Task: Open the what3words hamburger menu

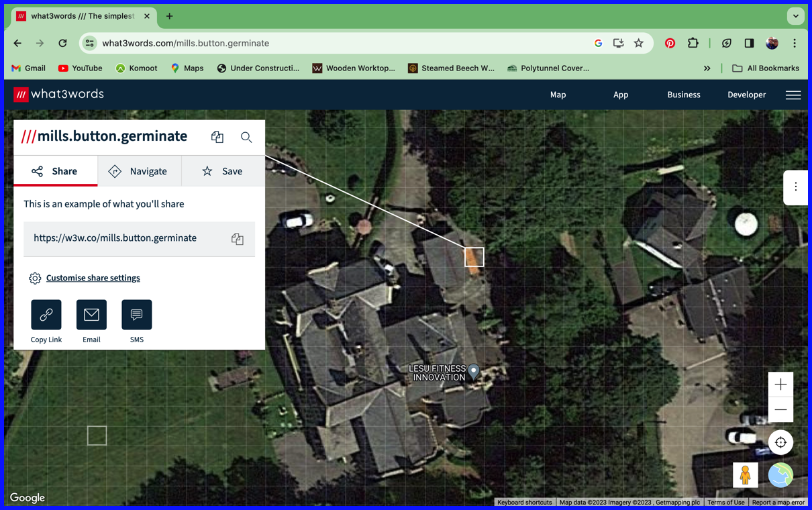Action: pos(793,95)
